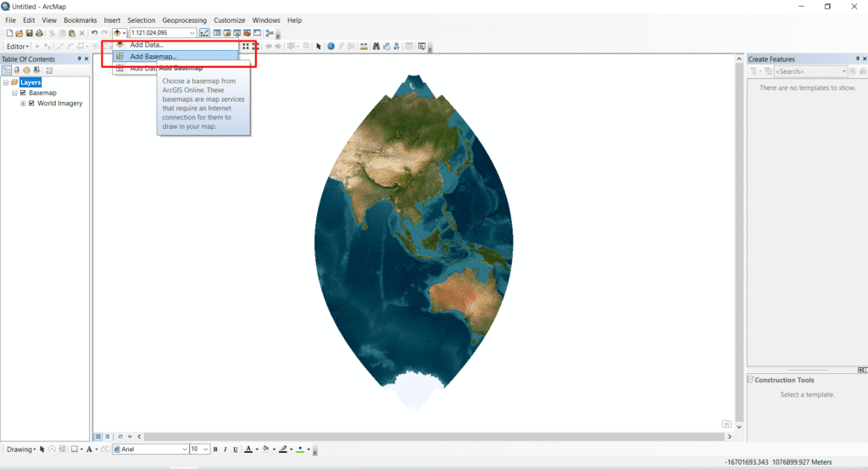Open the Editor dropdown menu

(18, 47)
